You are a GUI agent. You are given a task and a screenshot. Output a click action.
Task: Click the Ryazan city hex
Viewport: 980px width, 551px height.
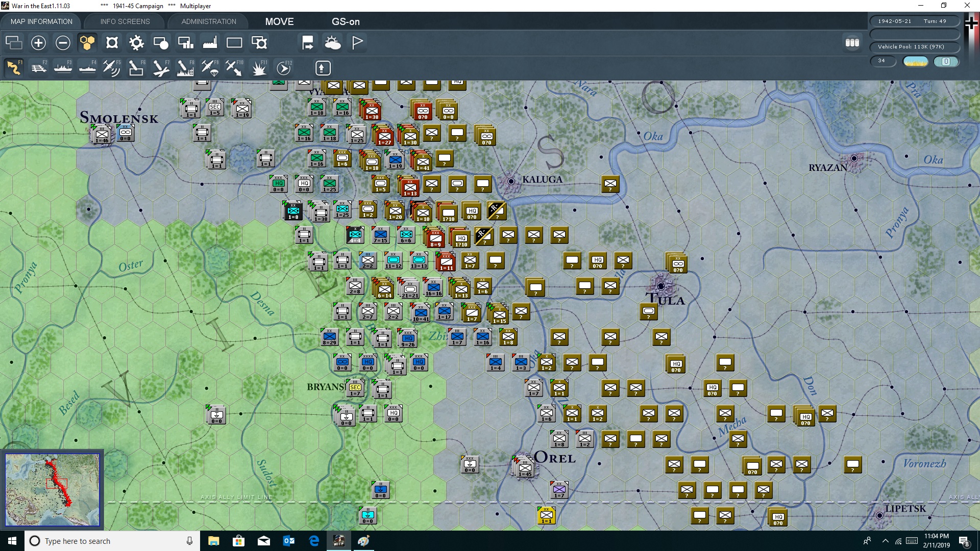(x=854, y=158)
